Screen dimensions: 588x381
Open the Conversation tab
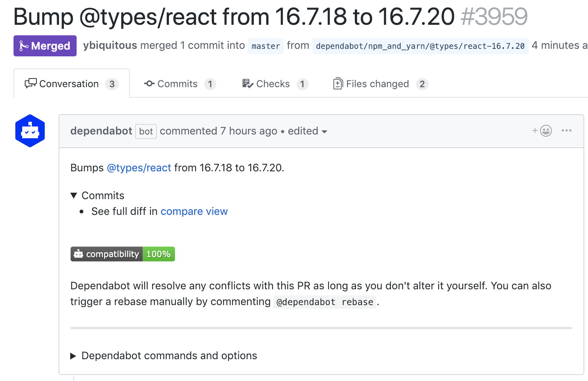[x=71, y=83]
